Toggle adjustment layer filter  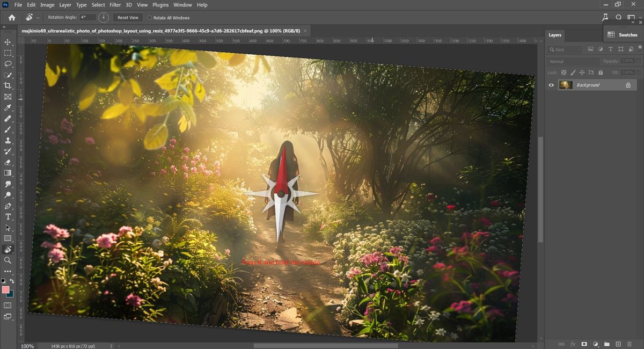click(601, 49)
